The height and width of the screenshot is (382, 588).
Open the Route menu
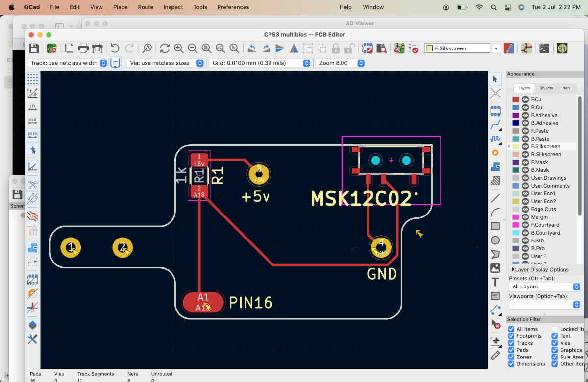pos(146,7)
